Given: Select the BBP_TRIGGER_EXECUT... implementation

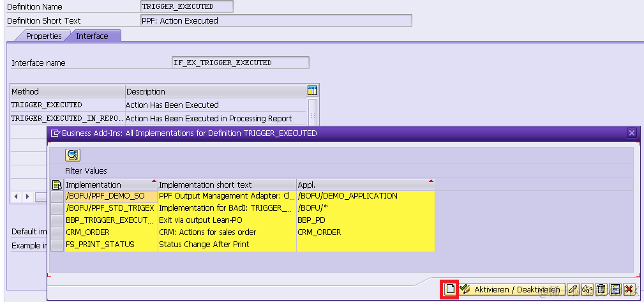Looking at the screenshot, I should click(x=111, y=220).
